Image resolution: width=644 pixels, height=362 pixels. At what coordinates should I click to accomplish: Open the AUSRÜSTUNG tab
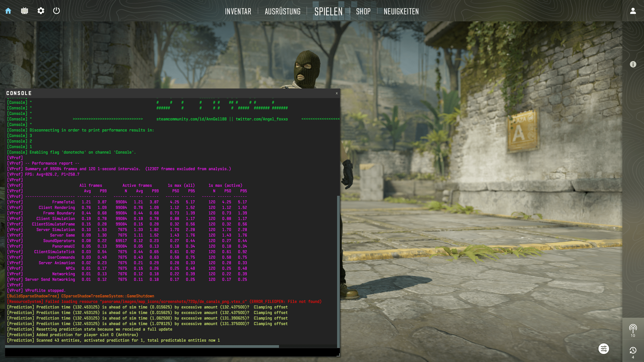[x=283, y=12]
